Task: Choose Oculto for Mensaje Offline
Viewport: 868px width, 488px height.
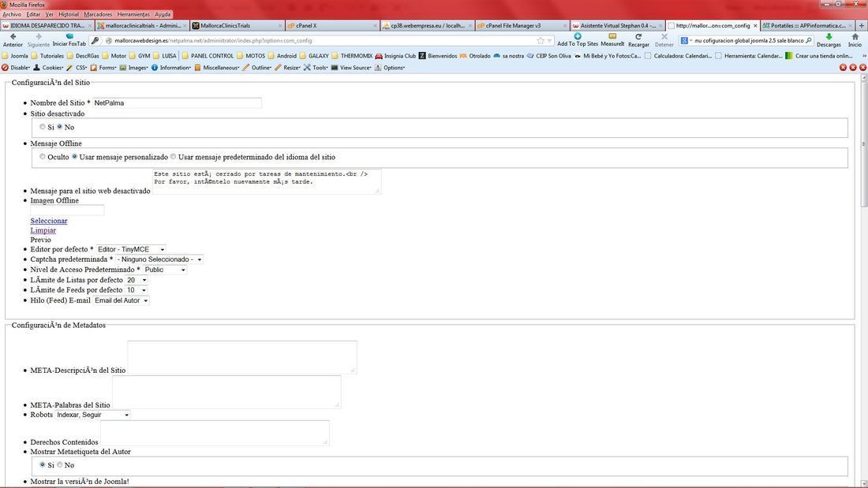Action: (x=43, y=157)
